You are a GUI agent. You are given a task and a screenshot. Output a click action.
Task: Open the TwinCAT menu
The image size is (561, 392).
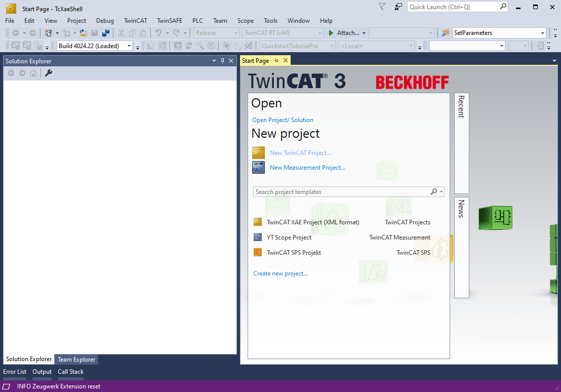point(136,21)
